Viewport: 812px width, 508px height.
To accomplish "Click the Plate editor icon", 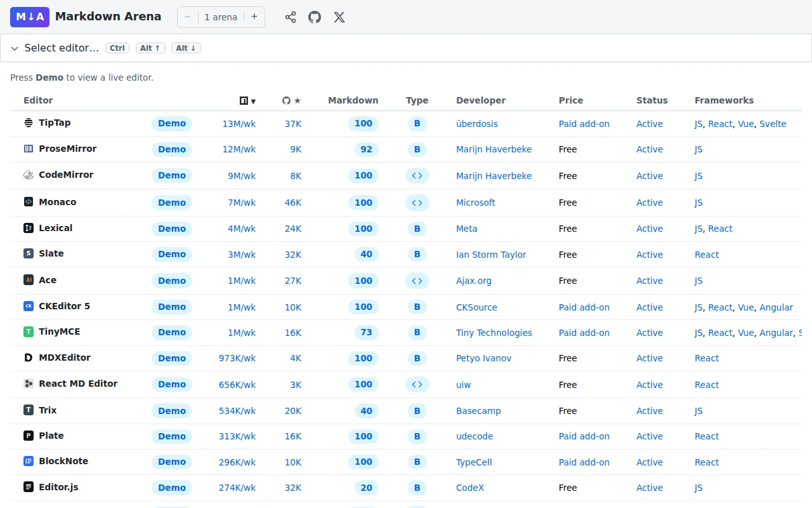I will [28, 436].
